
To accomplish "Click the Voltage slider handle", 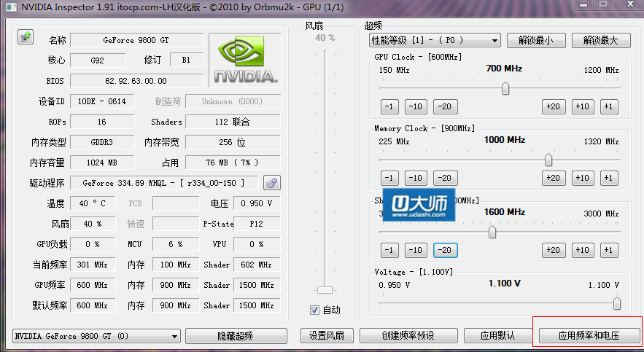I will click(616, 303).
